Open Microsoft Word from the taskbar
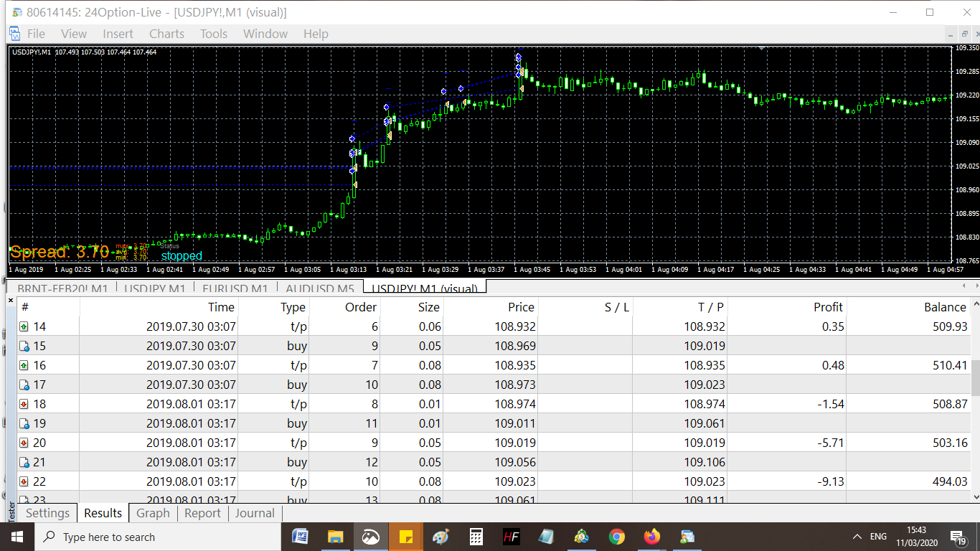This screenshot has height=551, width=980. click(300, 537)
